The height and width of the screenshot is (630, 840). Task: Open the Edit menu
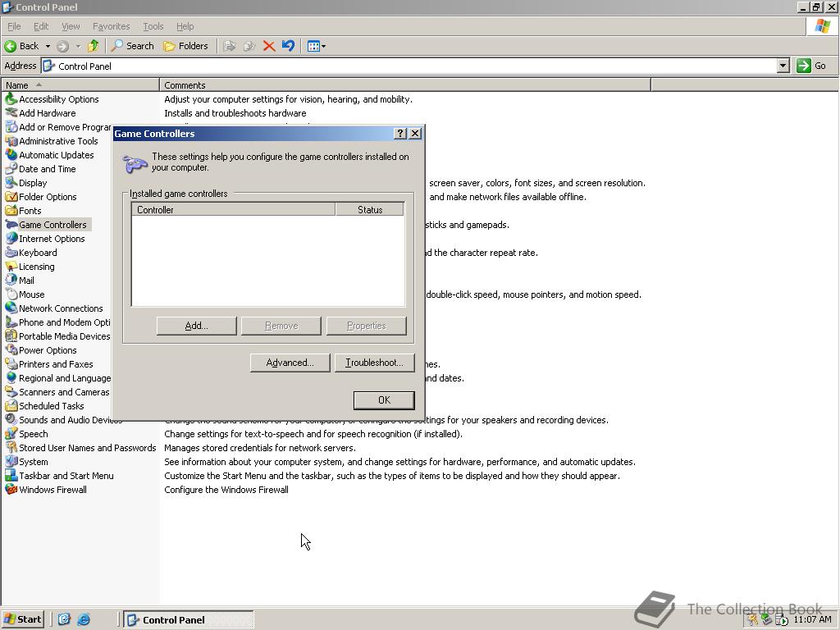41,26
